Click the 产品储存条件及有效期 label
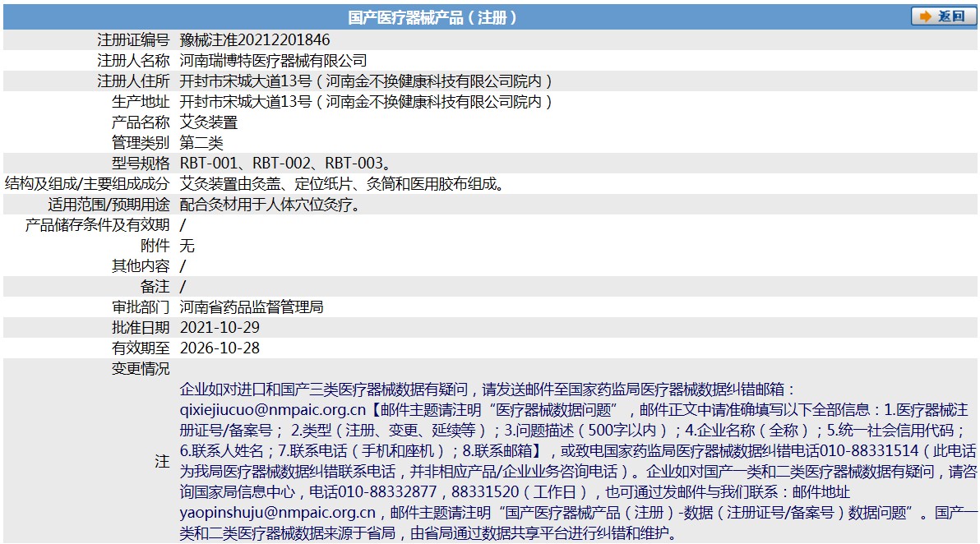Image resolution: width=980 pixels, height=544 pixels. (x=97, y=225)
